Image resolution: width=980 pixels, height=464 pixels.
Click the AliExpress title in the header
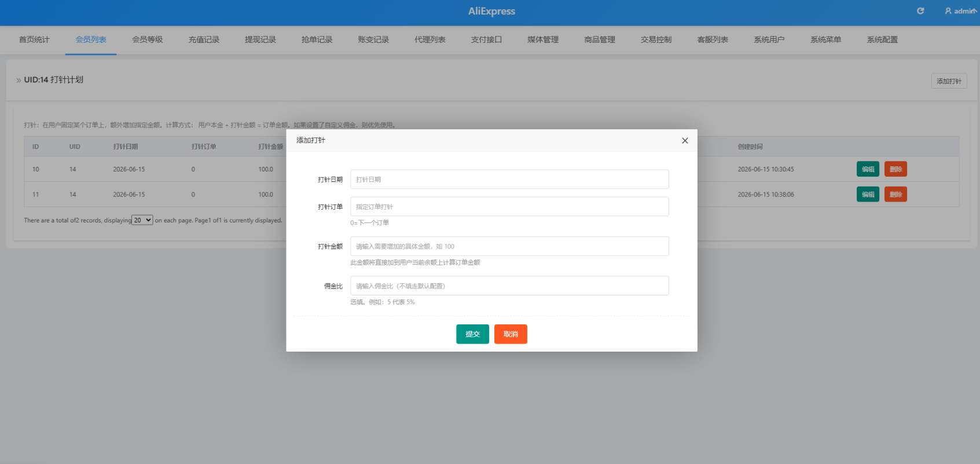pos(491,11)
